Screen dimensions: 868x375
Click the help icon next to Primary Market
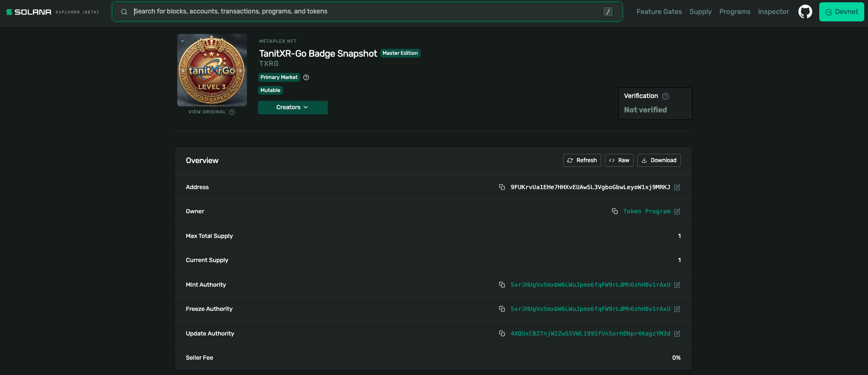(306, 77)
